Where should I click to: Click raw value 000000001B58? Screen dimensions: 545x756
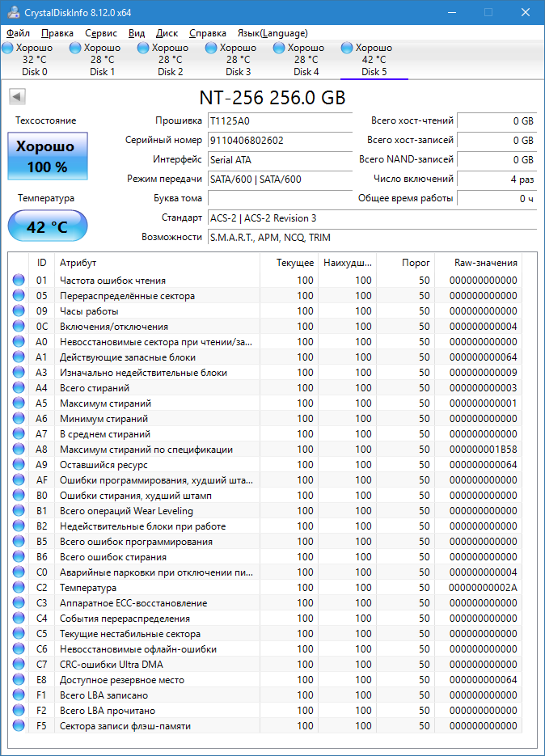pos(483,450)
